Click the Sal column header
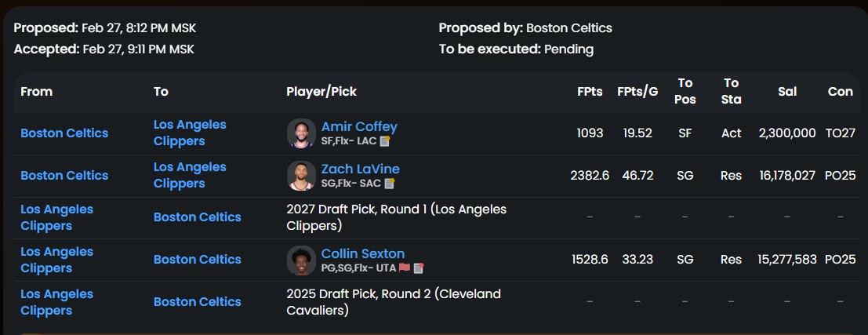Image resolution: width=868 pixels, height=335 pixels. pyautogui.click(x=787, y=91)
